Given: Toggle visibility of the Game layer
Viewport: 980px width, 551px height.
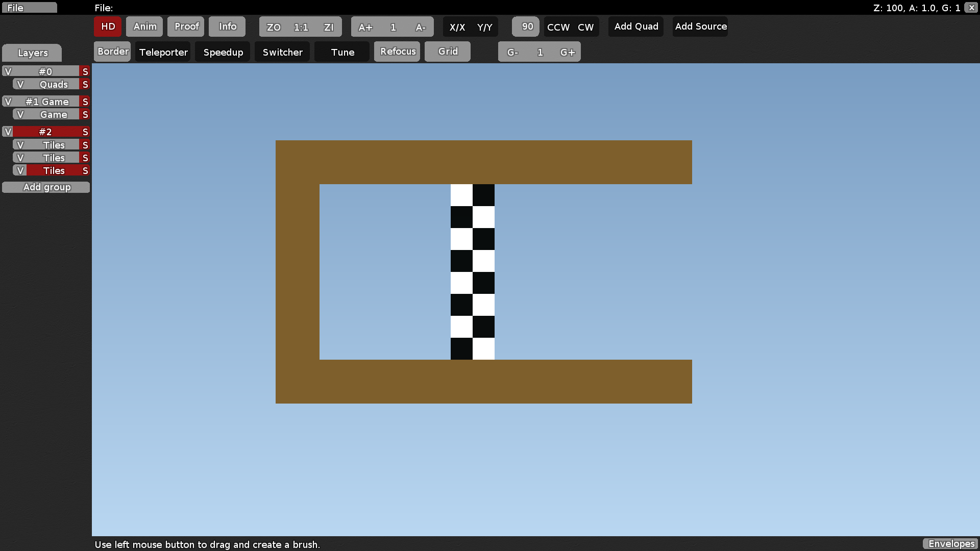Looking at the screenshot, I should pyautogui.click(x=20, y=114).
